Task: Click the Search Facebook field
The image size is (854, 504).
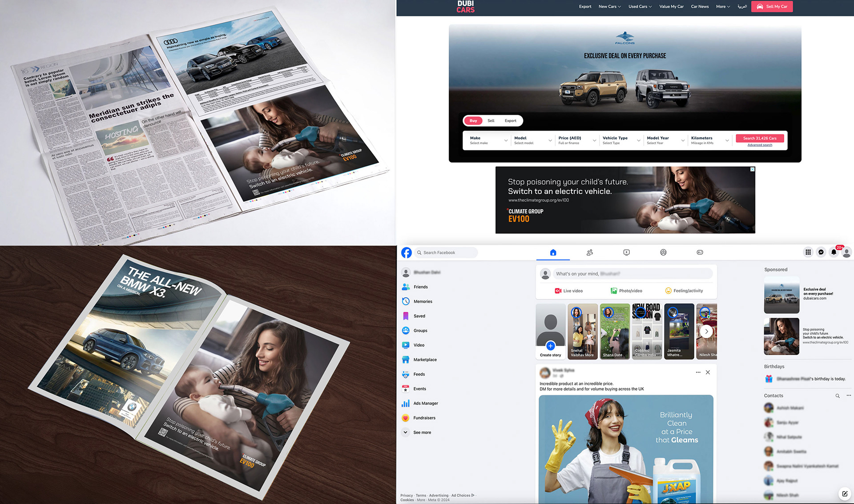Action: [446, 252]
